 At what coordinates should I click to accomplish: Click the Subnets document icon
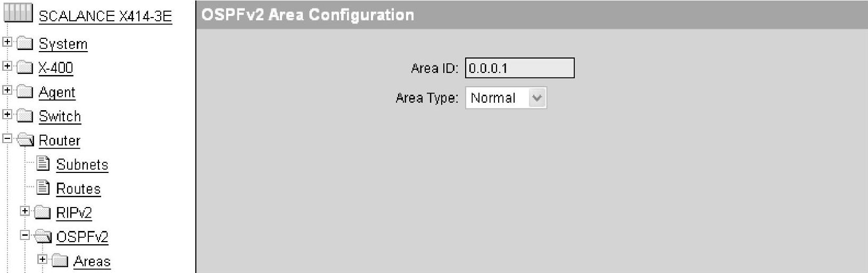click(43, 163)
